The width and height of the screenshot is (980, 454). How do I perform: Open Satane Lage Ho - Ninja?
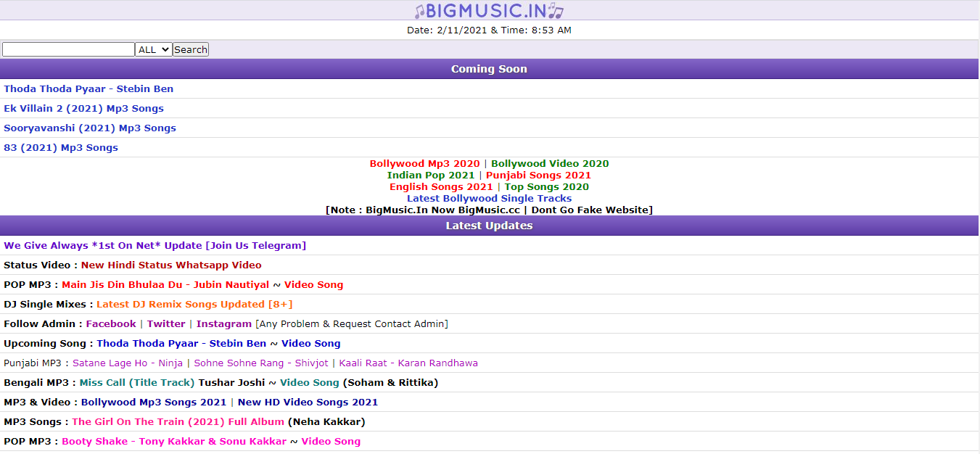pos(128,363)
